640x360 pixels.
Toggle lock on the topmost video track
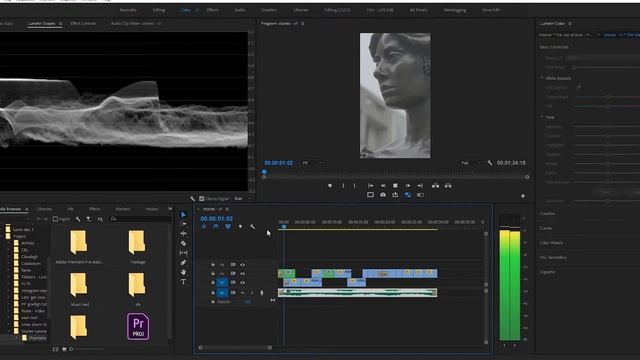(213, 265)
